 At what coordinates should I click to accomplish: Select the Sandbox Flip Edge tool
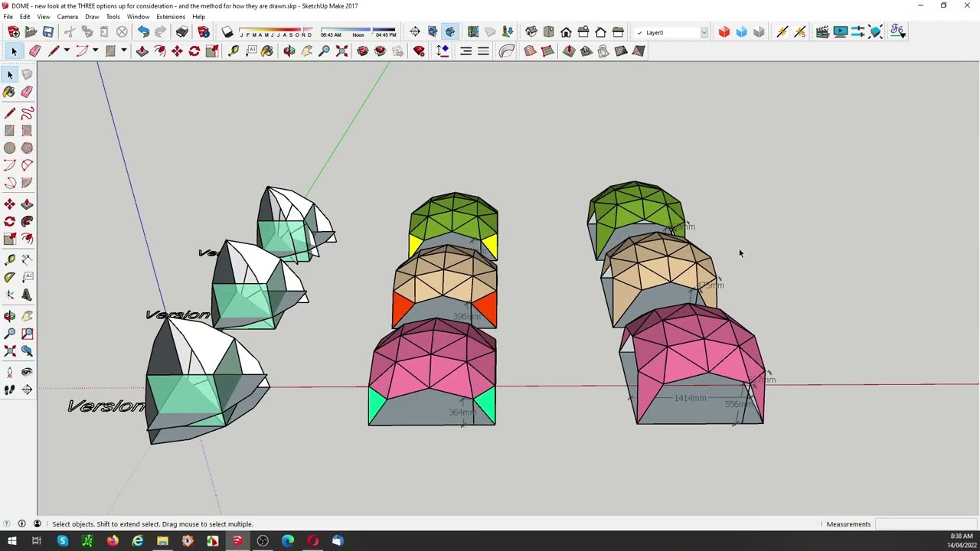click(639, 51)
